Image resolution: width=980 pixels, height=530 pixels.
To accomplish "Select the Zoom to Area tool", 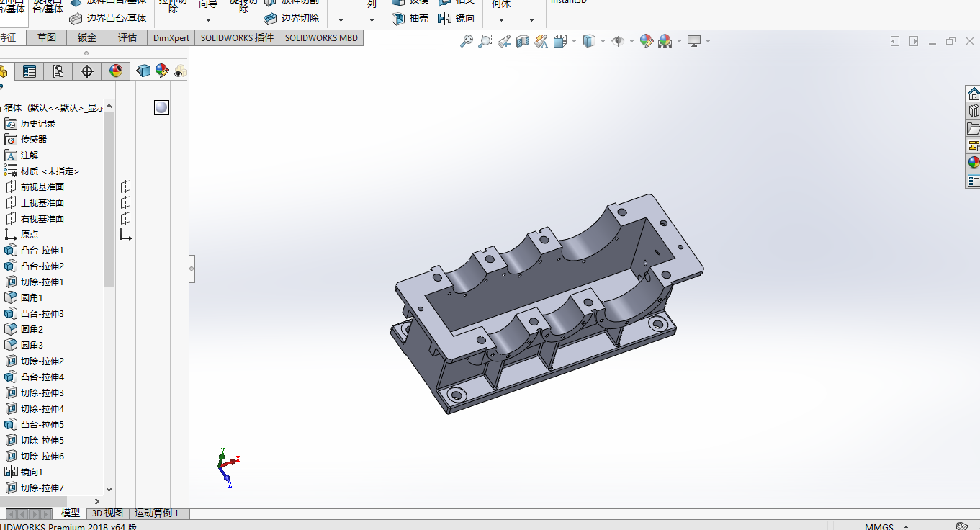I will (x=485, y=41).
